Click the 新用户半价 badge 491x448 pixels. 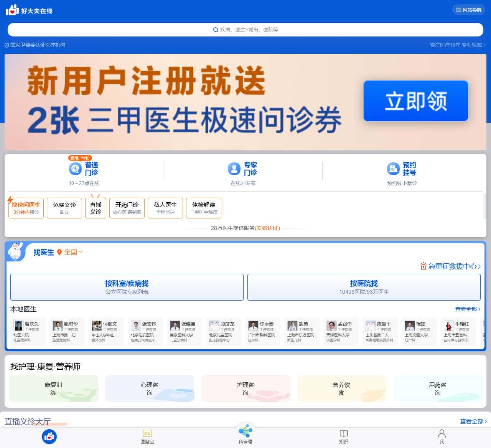[x=80, y=158]
